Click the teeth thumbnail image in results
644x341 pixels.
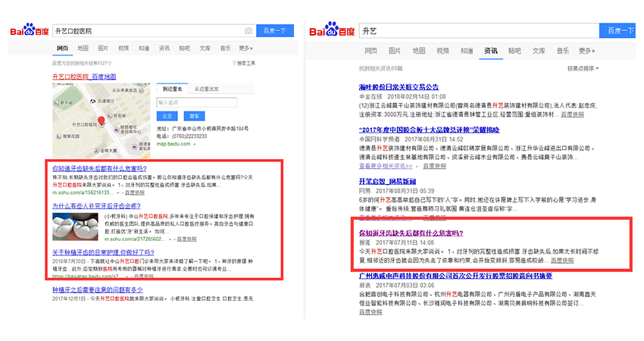75,227
